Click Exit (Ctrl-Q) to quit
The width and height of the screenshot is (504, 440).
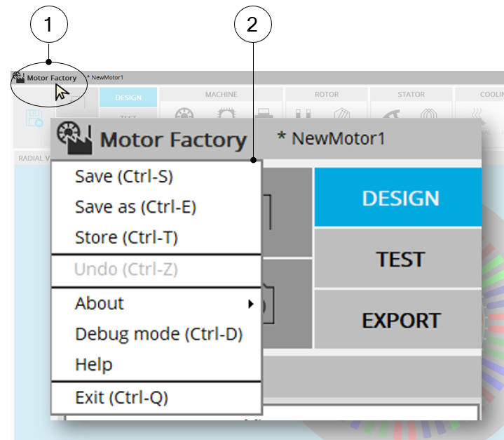tap(121, 398)
